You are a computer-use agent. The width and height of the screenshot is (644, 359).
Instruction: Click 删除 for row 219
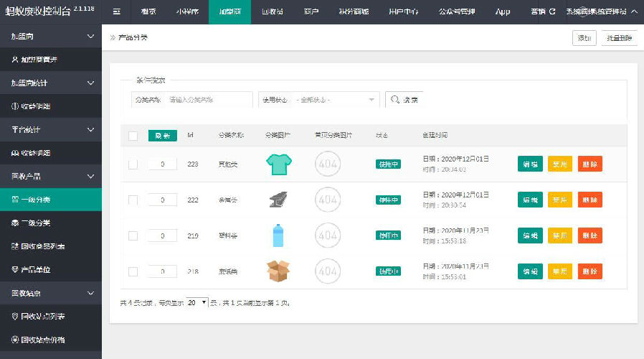589,236
